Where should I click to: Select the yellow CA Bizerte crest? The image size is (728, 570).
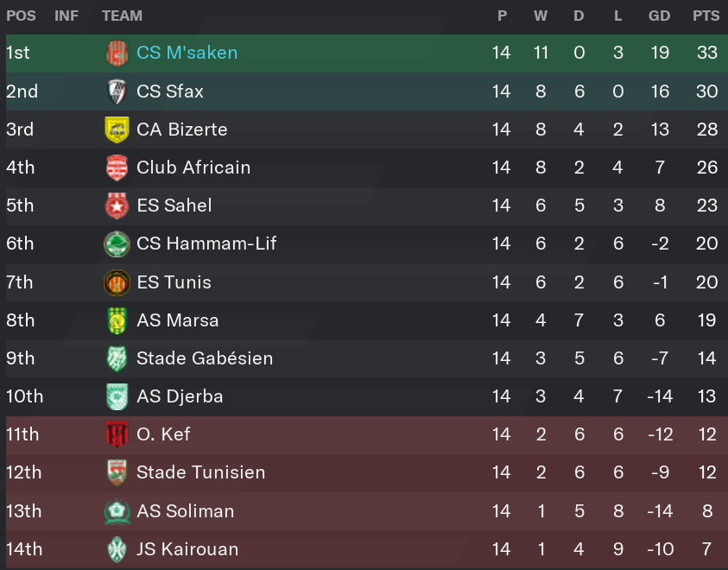(x=117, y=130)
